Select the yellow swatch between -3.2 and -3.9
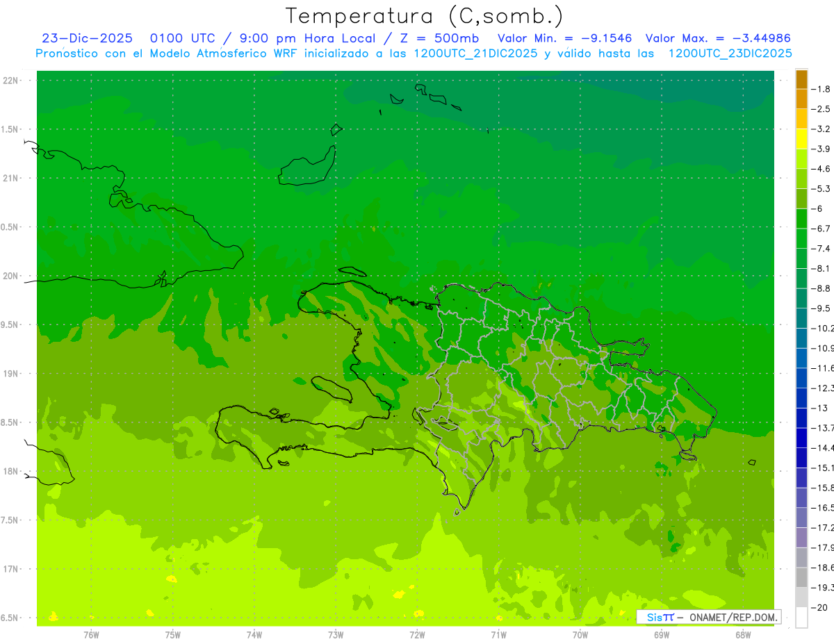This screenshot has width=834, height=644. click(x=801, y=139)
